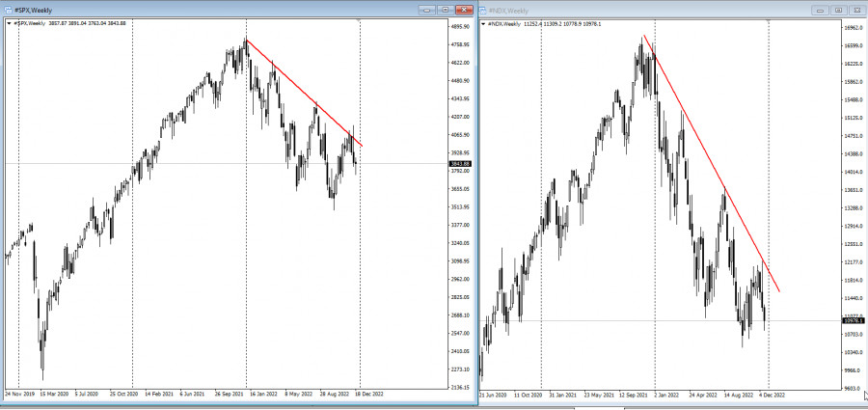Click the 28 Aug 2022 date on the SPX time axis

[335, 394]
